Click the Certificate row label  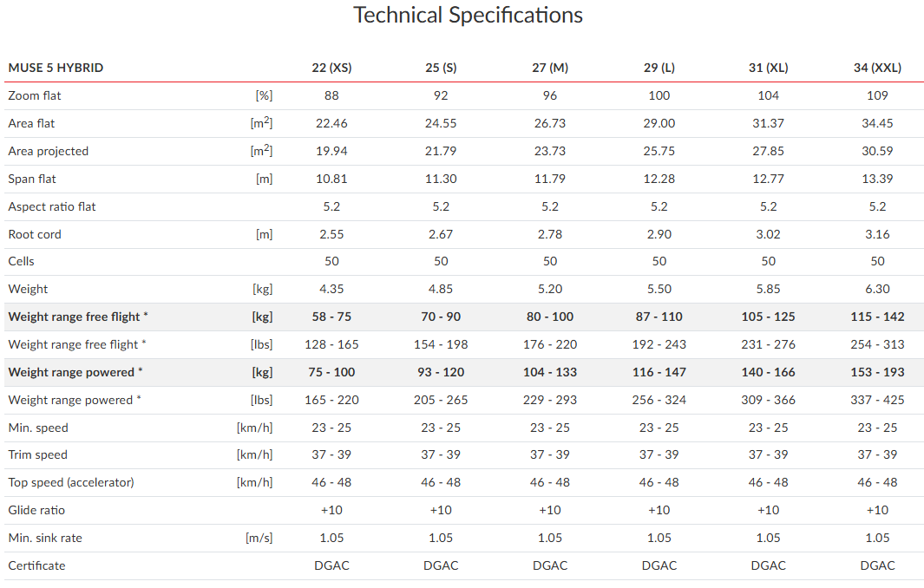[36, 565]
